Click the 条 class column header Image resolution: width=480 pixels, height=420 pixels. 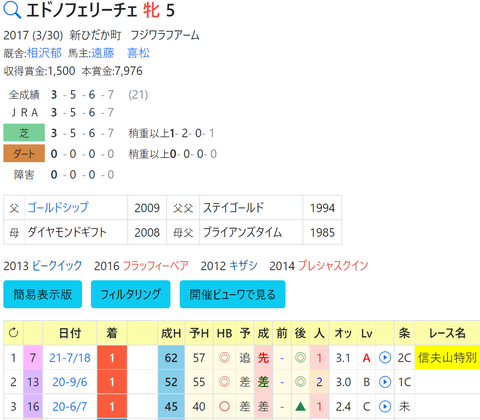pos(404,333)
